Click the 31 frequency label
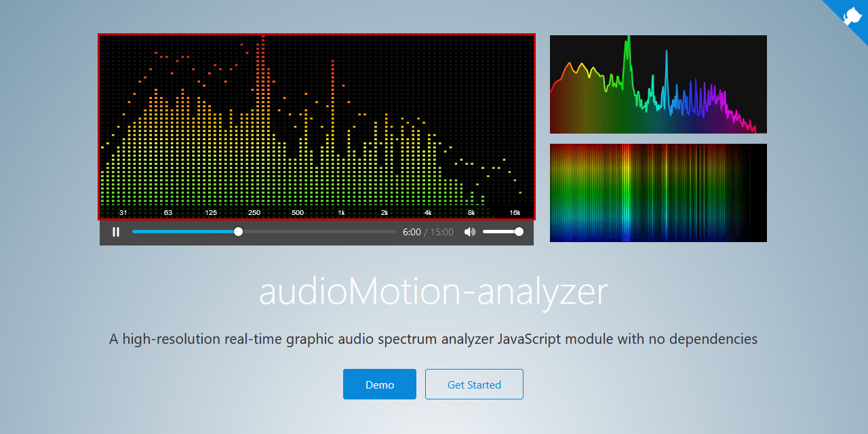 point(123,213)
